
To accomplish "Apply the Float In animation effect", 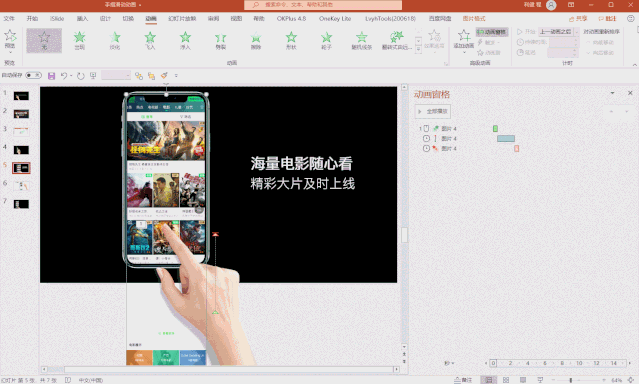I will pos(185,40).
